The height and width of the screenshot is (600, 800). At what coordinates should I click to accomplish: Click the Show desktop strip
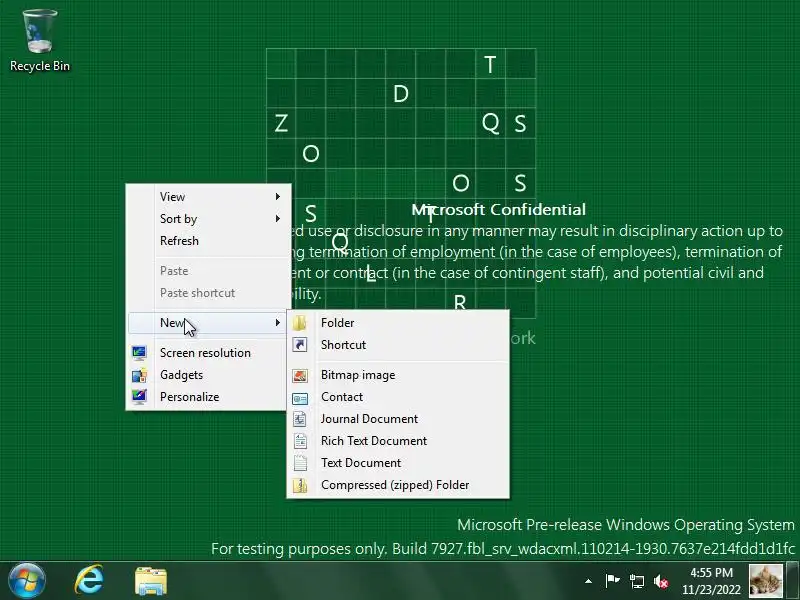coord(792,581)
